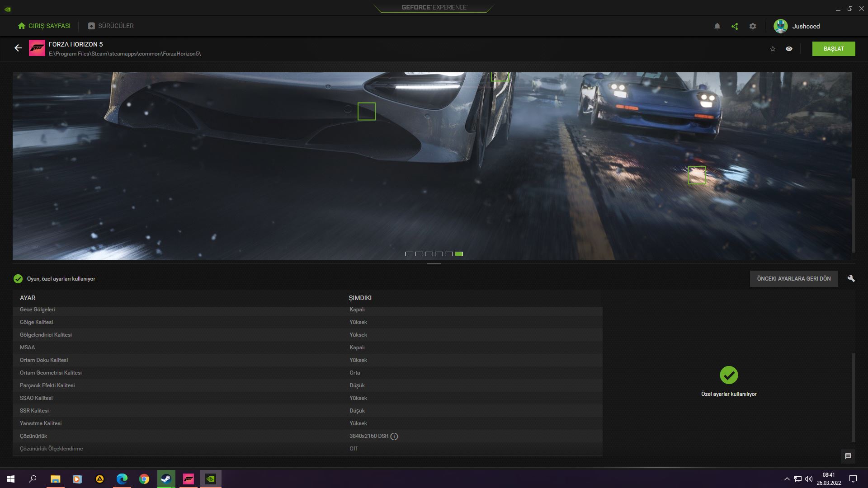Open the feedback chat icon

pyautogui.click(x=848, y=456)
